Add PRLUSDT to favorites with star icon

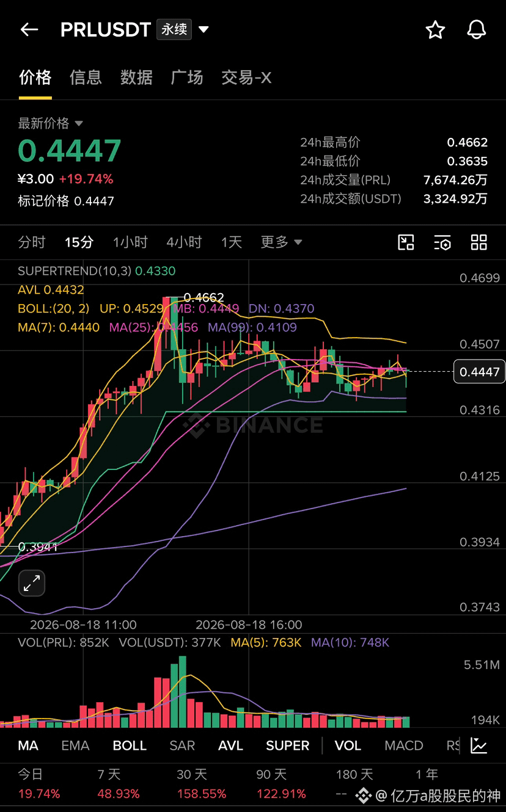(x=435, y=29)
